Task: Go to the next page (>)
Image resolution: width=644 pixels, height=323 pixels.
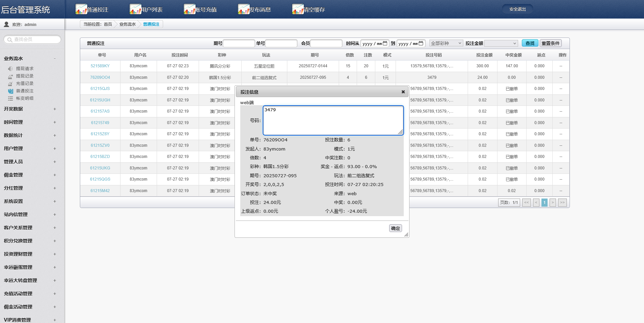Action: pyautogui.click(x=553, y=203)
